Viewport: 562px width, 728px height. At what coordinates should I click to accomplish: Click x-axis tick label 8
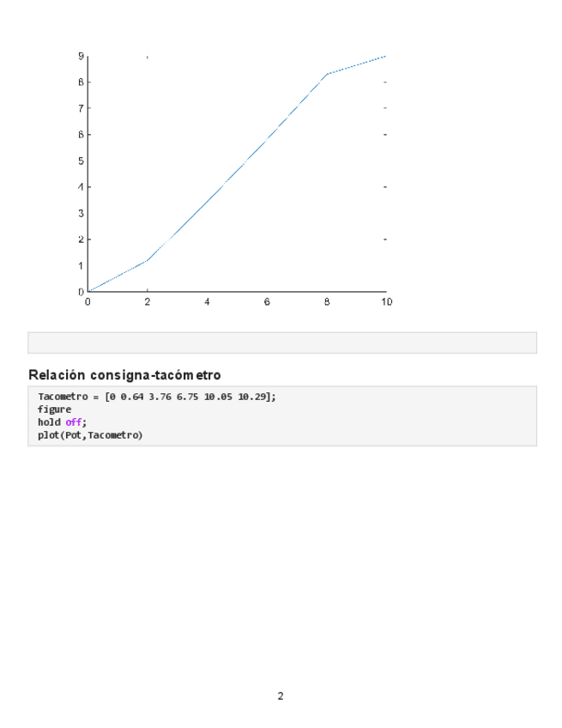pos(327,302)
